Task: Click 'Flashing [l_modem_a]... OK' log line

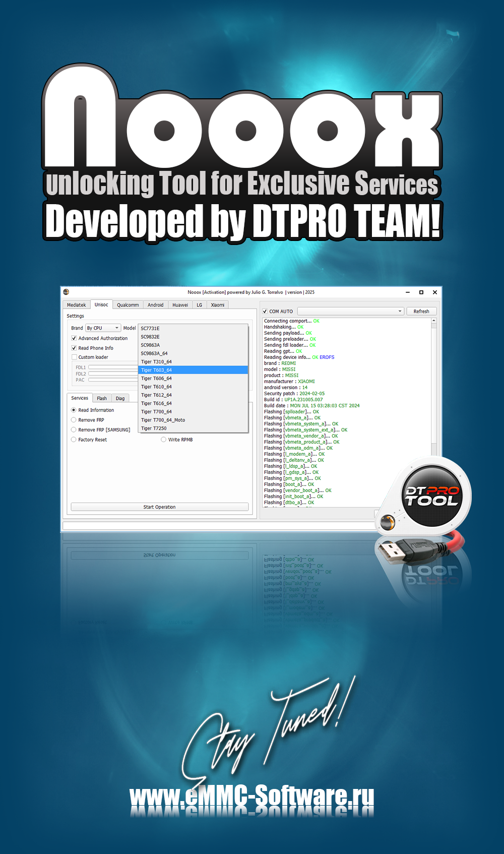Action: 294,454
